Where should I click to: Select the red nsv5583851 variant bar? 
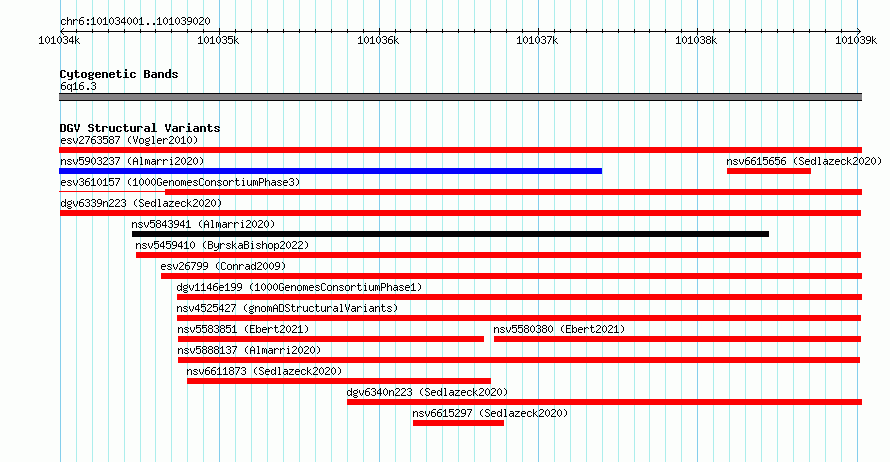click(331, 339)
